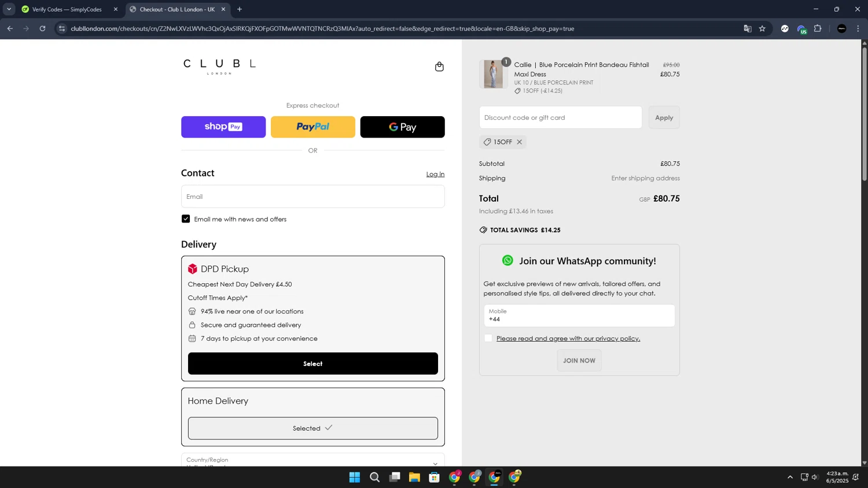Click the page vertical scrollbar
Viewport: 868px width, 488px height.
865,116
